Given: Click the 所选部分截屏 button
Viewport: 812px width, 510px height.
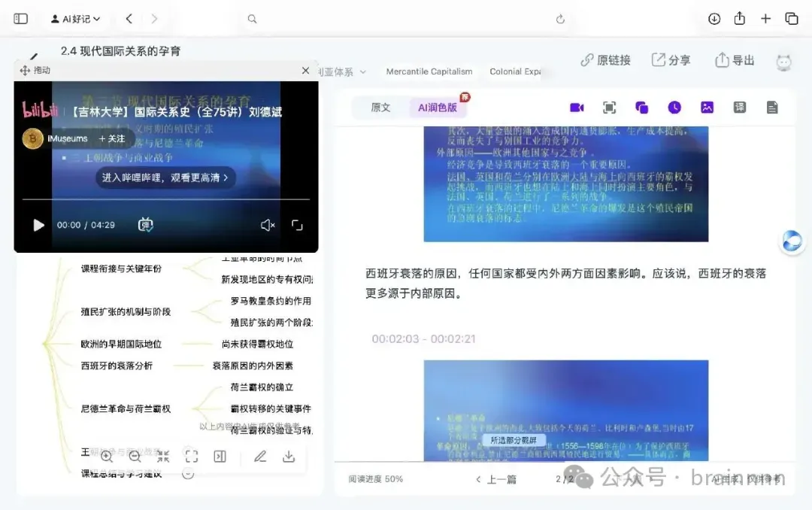Looking at the screenshot, I should click(514, 440).
